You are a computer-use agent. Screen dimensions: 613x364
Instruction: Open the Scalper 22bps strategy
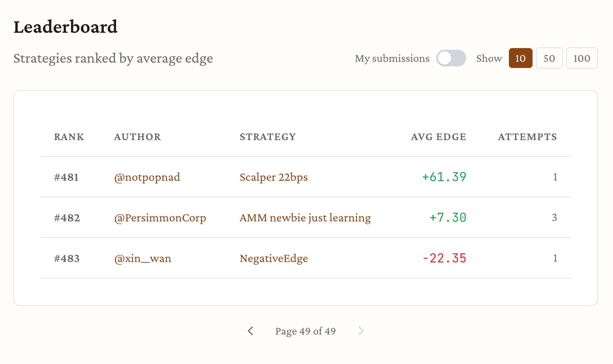(x=273, y=177)
